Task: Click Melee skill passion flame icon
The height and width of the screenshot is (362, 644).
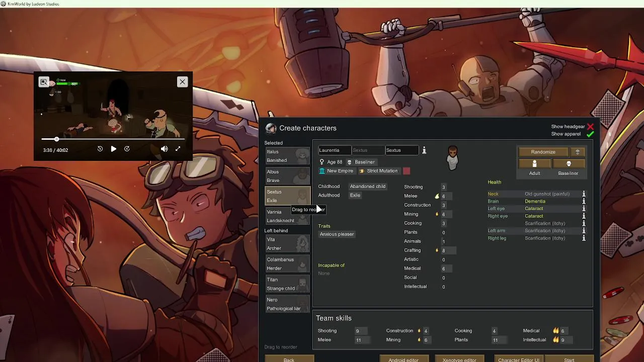Action: pyautogui.click(x=437, y=196)
